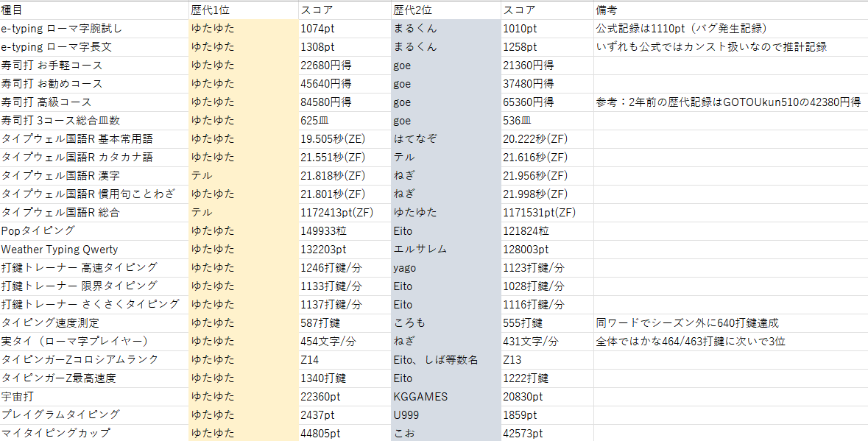
Task: Select the 536皿 cell
Action: tap(547, 121)
